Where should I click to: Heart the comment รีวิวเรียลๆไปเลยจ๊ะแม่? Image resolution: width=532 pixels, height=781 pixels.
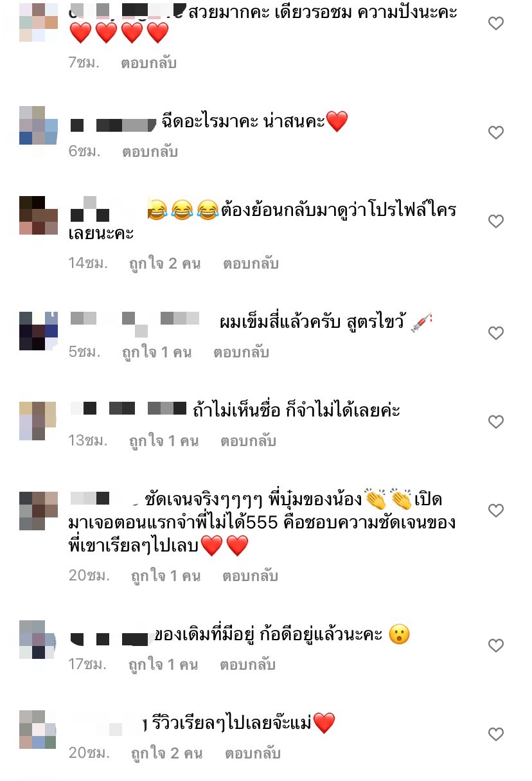(x=495, y=734)
